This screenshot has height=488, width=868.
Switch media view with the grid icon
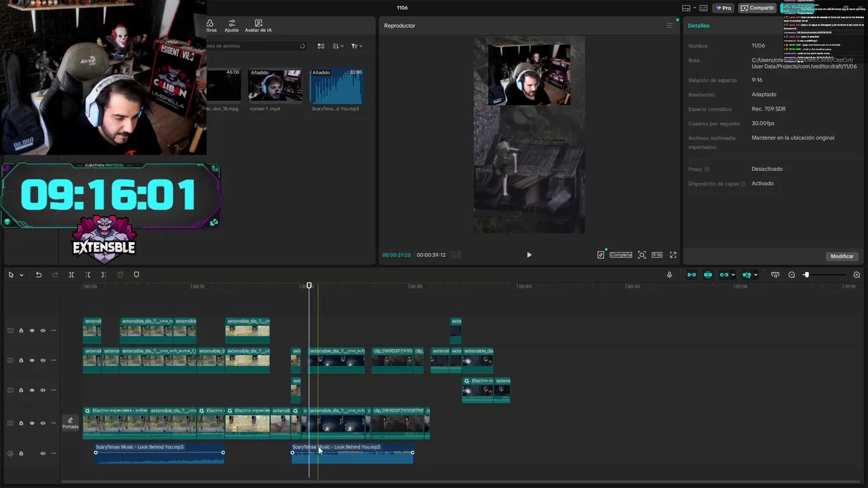[321, 46]
